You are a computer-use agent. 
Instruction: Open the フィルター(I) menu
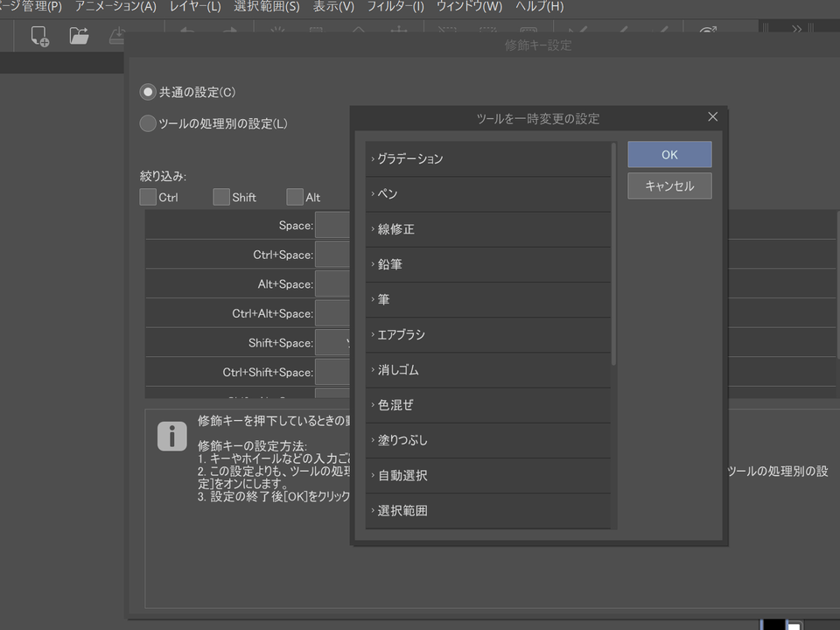pos(395,6)
